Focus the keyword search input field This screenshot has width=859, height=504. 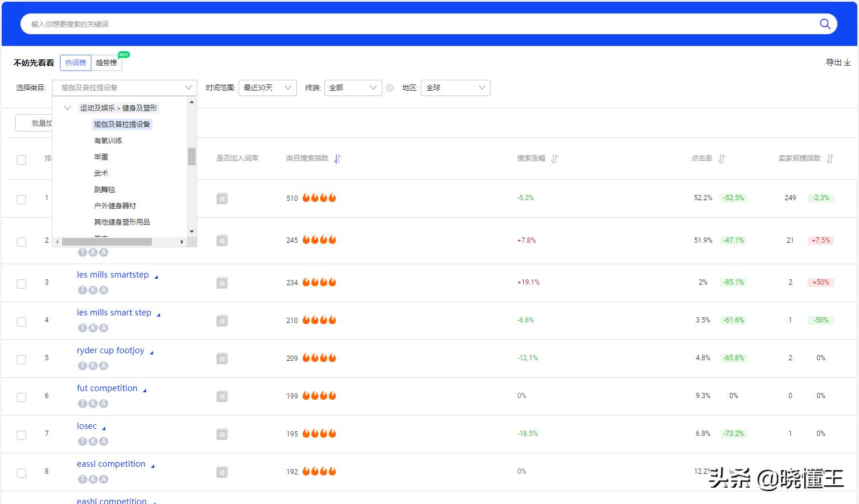point(407,24)
